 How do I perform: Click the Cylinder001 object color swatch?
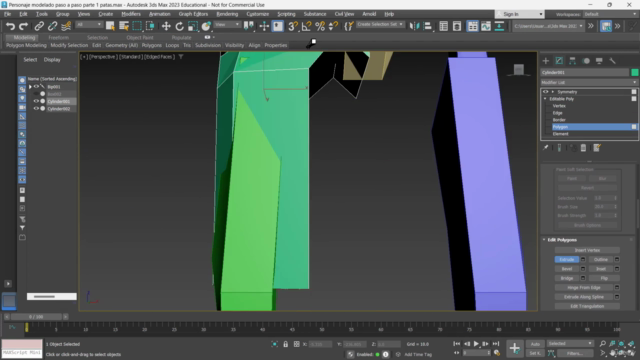[634, 72]
